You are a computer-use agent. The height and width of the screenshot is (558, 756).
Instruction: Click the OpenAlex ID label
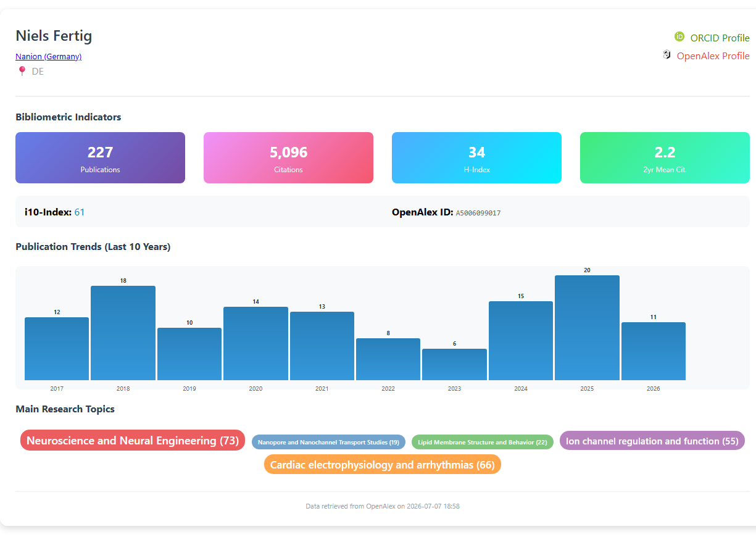point(423,212)
